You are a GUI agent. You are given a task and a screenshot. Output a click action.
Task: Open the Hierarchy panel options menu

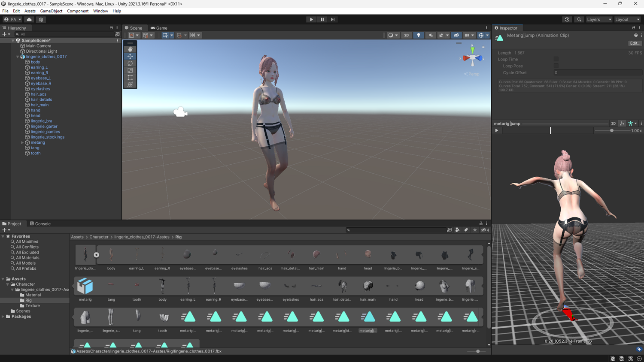pos(117,28)
